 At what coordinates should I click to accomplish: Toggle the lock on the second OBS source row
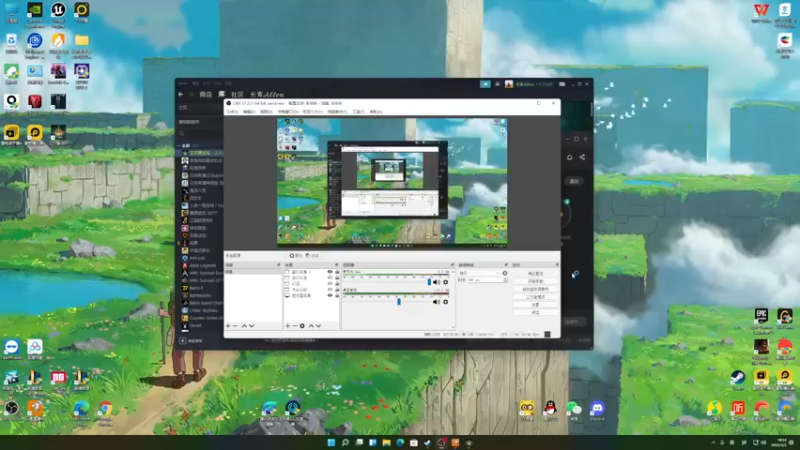point(337,278)
